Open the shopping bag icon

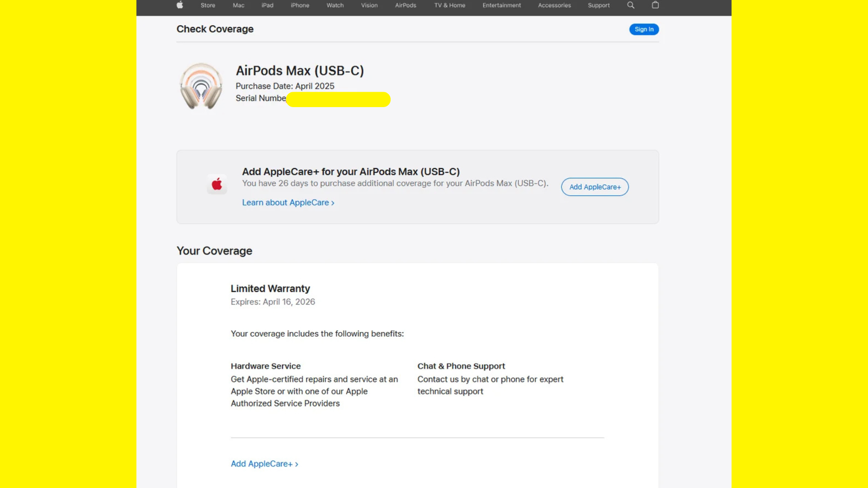655,5
